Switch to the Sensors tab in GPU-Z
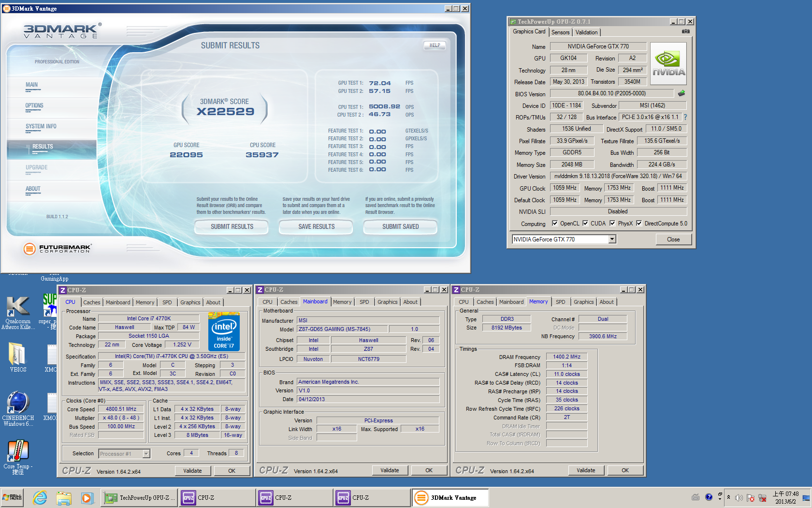 tap(560, 32)
